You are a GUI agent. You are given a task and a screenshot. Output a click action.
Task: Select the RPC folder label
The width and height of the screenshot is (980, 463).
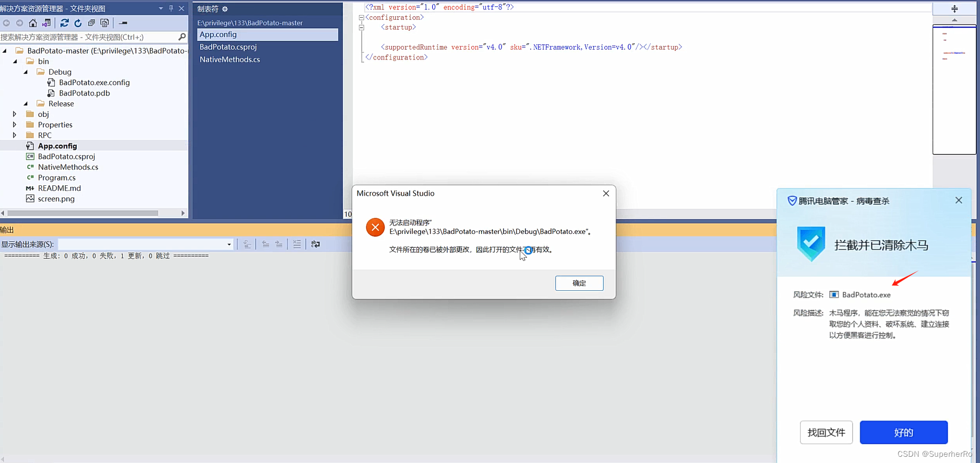click(x=45, y=135)
